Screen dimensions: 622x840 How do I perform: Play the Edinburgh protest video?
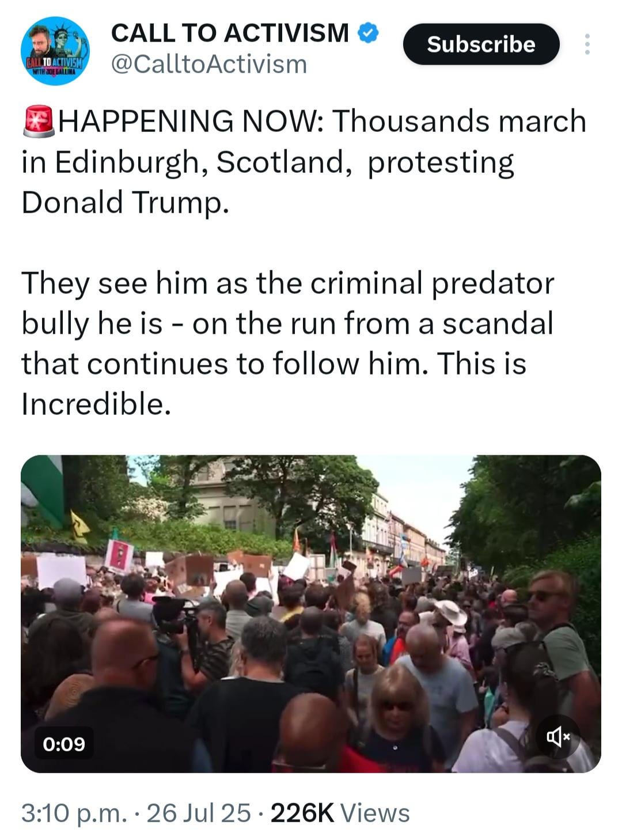coord(311,614)
